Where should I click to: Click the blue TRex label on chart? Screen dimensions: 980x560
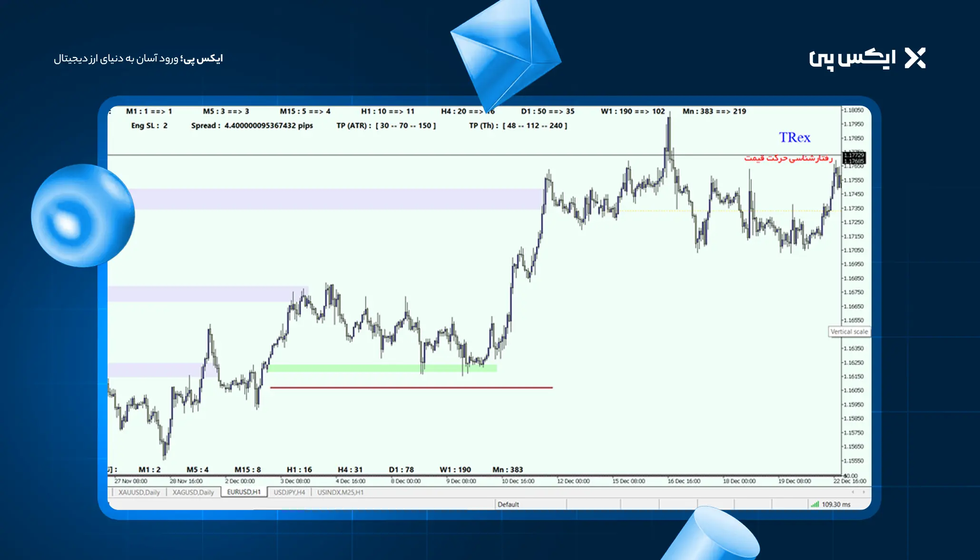(794, 138)
